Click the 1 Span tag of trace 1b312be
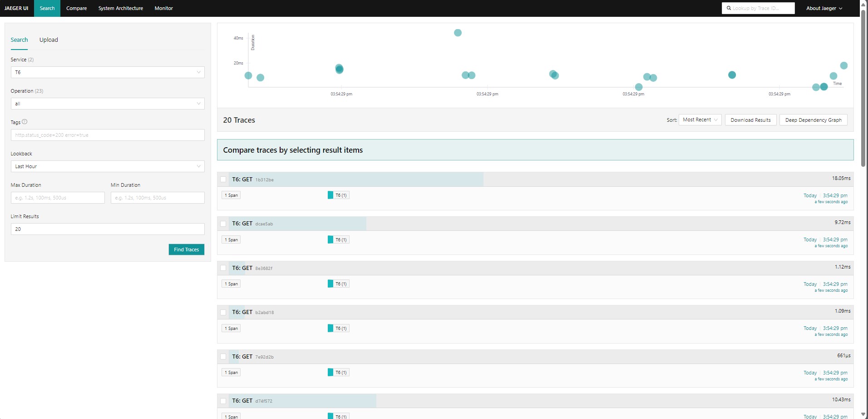 point(231,195)
